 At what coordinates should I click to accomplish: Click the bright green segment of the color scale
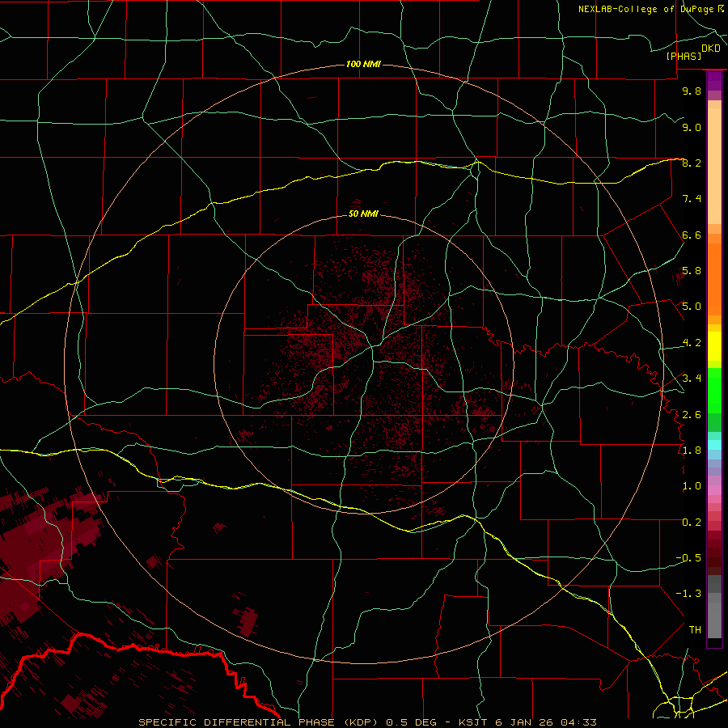tap(714, 392)
